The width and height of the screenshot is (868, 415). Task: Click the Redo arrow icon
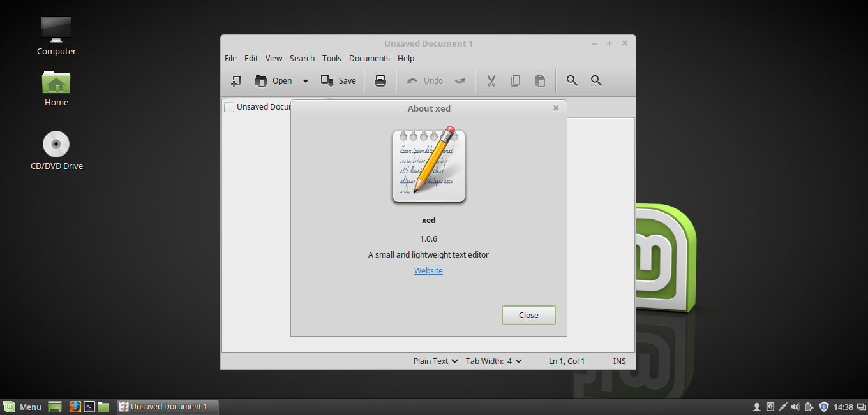point(460,81)
